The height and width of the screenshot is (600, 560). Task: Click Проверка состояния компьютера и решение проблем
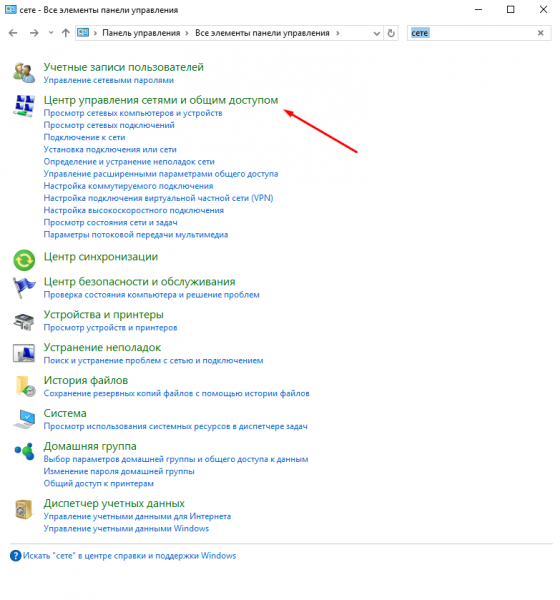152,295
